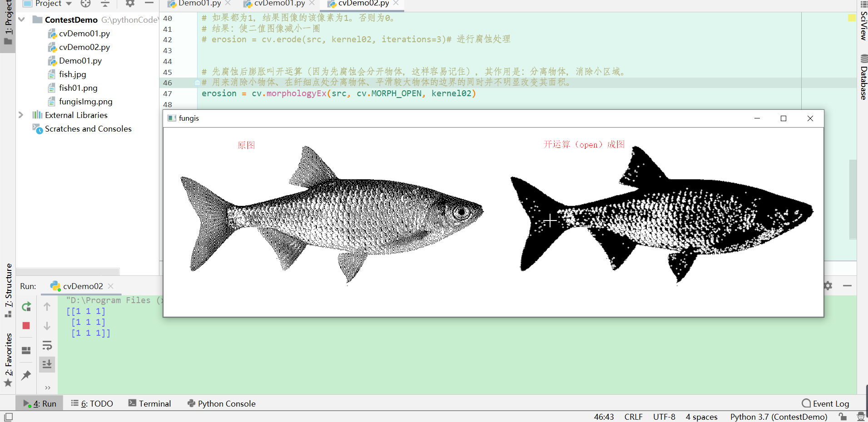Click the Python 3.7 interpreter status link
Image resolution: width=868 pixels, height=422 pixels.
tap(778, 417)
